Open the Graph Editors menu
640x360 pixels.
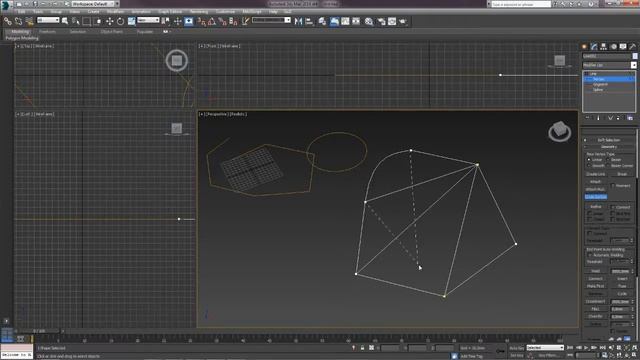(170, 12)
